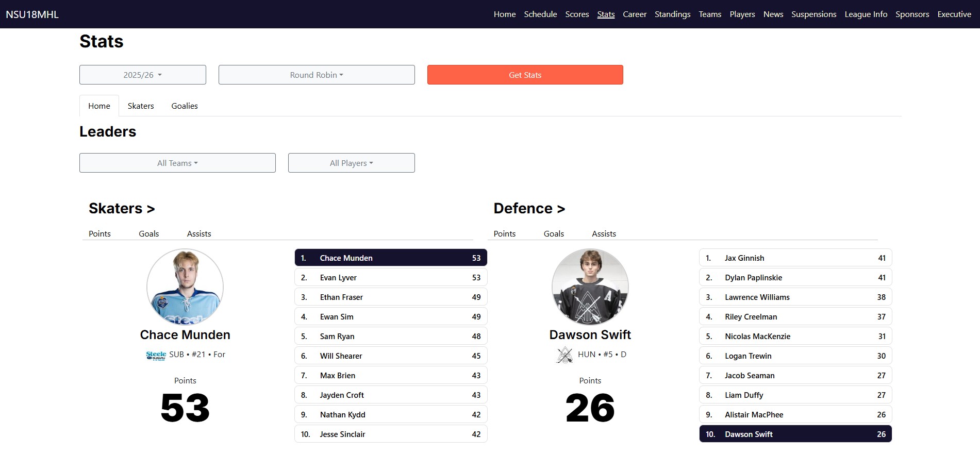Open News in navigation bar
This screenshot has width=980, height=454.
pyautogui.click(x=773, y=14)
